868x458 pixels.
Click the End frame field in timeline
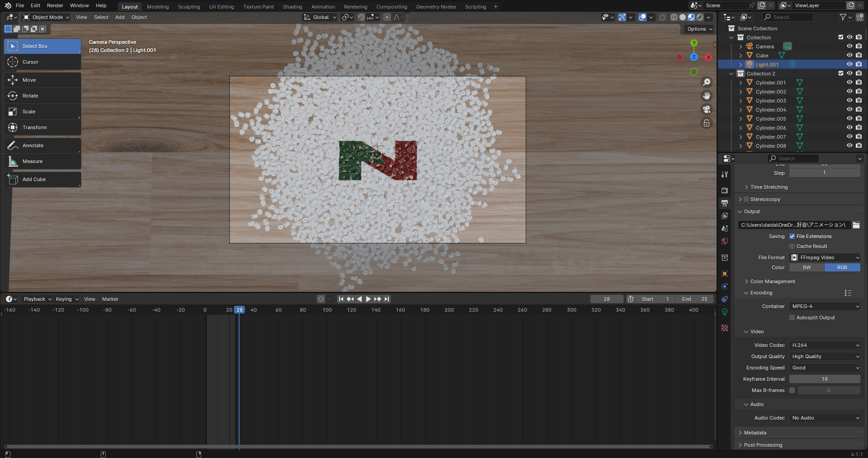(695, 299)
